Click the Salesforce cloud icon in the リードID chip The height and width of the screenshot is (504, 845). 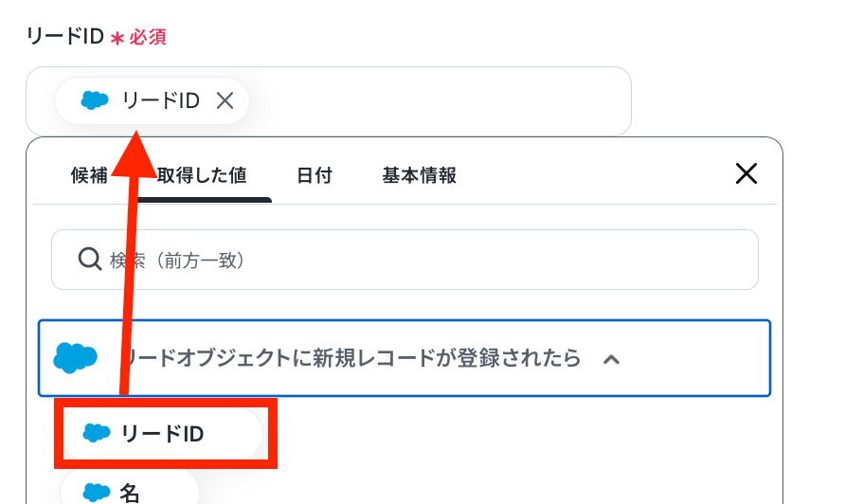(95, 100)
